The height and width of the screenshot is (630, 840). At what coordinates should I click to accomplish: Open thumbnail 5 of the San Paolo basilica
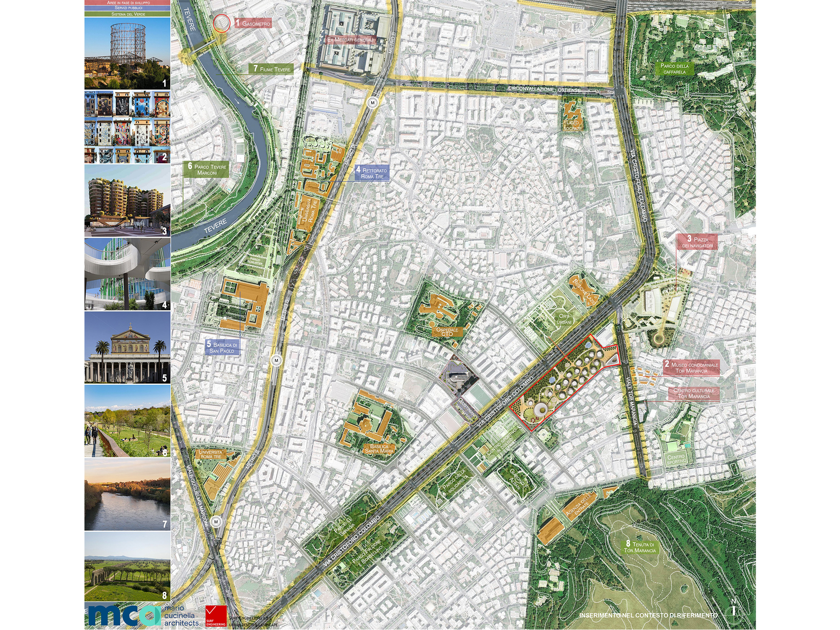click(127, 347)
